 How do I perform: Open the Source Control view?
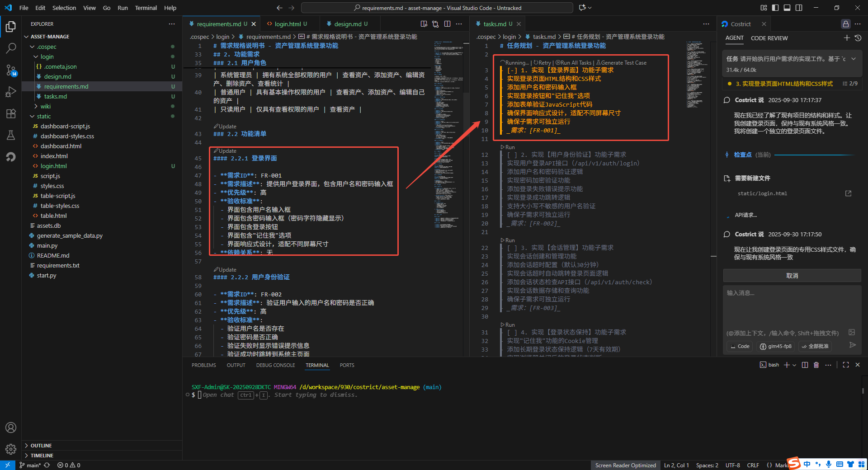[11, 70]
